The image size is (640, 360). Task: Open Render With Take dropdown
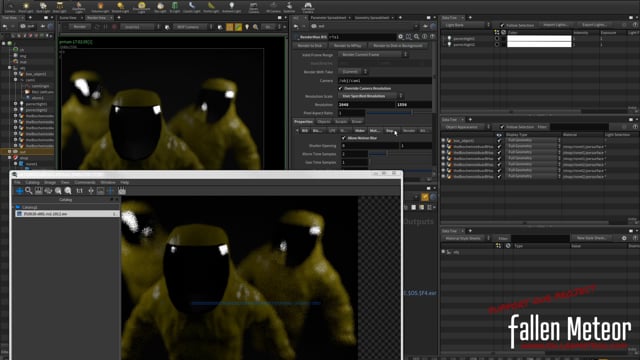(353, 71)
